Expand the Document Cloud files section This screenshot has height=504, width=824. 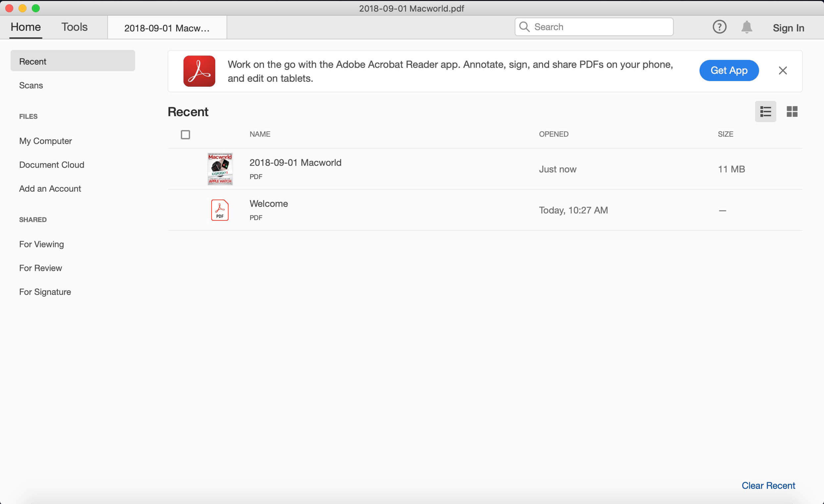coord(52,164)
